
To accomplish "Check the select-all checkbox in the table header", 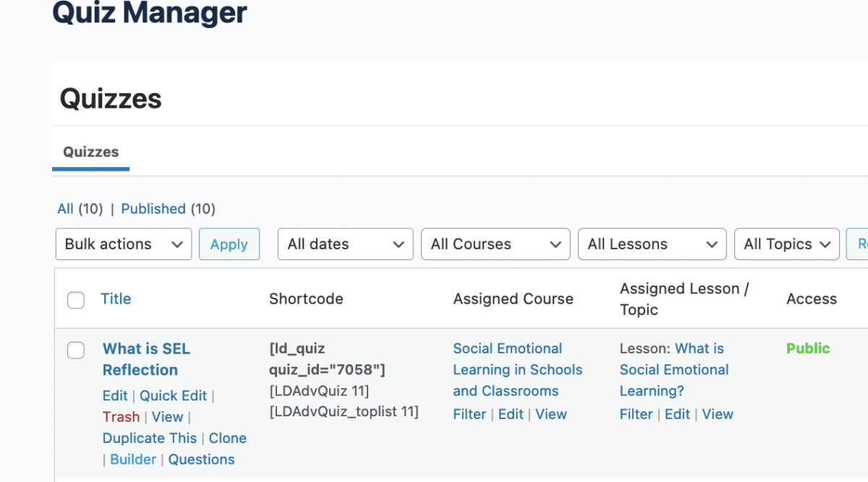I will 76,300.
